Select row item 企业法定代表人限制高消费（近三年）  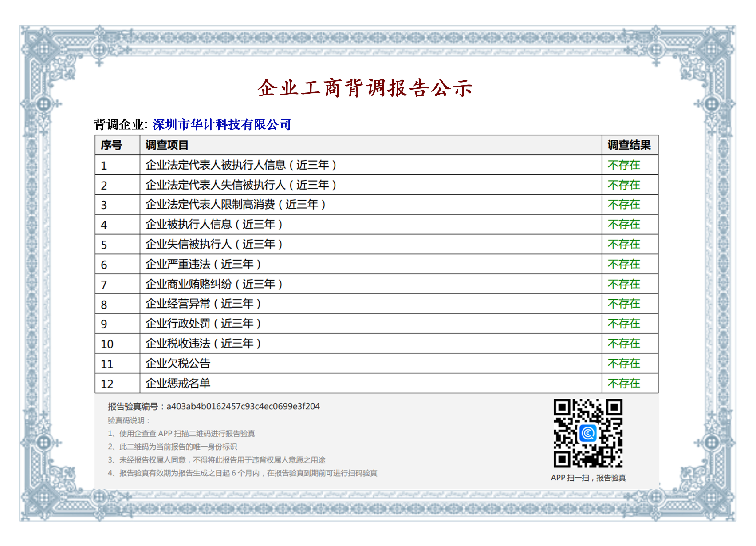tap(236, 205)
